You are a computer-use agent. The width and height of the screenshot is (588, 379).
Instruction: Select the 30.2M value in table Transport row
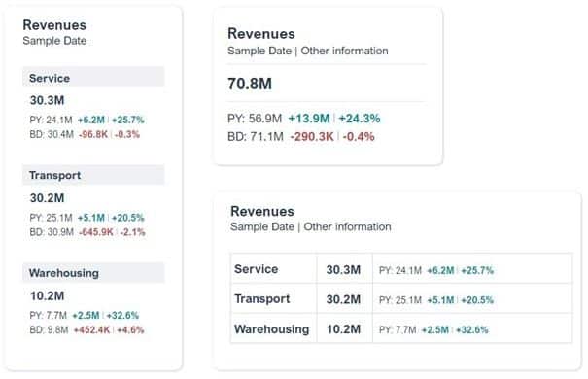point(343,299)
